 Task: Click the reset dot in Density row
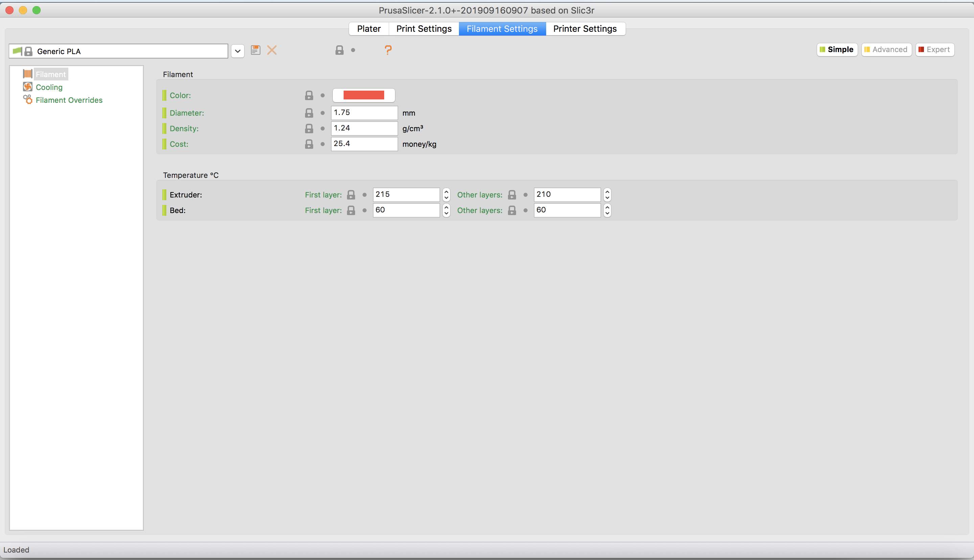coord(323,129)
